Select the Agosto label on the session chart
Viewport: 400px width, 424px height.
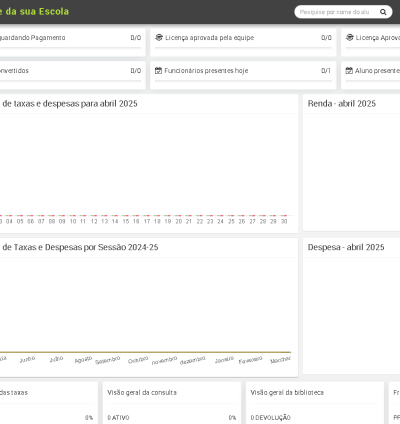click(x=83, y=360)
